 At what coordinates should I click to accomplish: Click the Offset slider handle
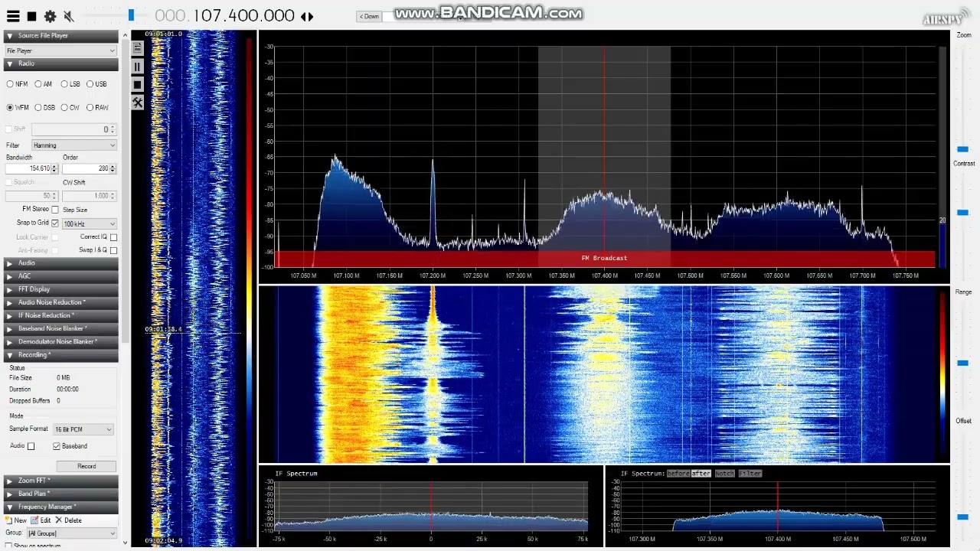(962, 517)
